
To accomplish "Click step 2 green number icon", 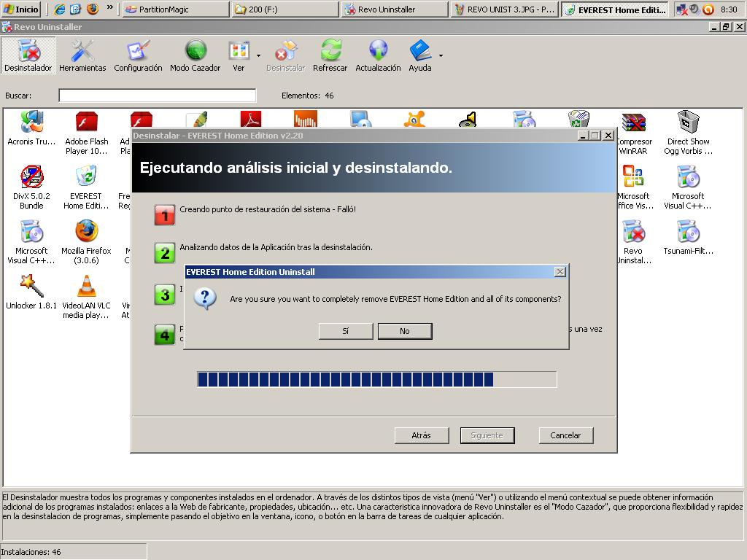I will [165, 253].
